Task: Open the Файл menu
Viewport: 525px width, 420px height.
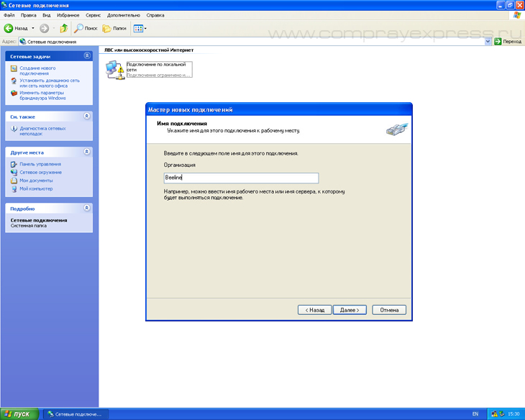Action: click(9, 14)
